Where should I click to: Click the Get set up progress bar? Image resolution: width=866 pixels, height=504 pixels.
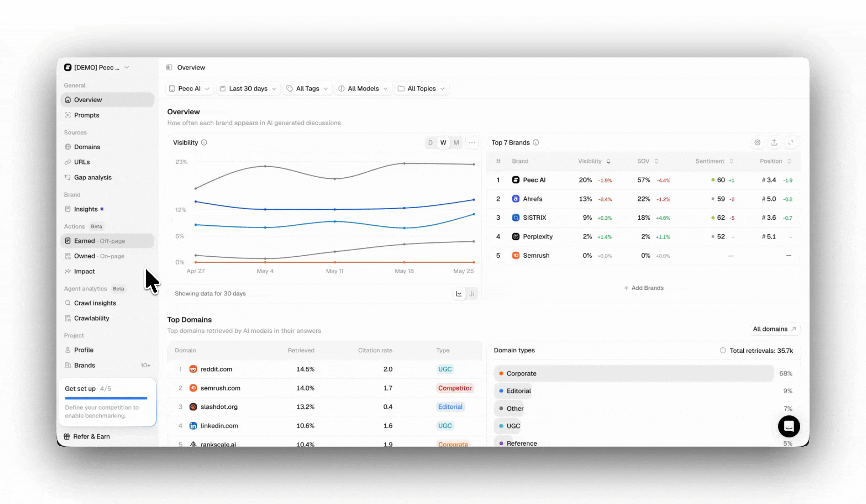coord(106,399)
